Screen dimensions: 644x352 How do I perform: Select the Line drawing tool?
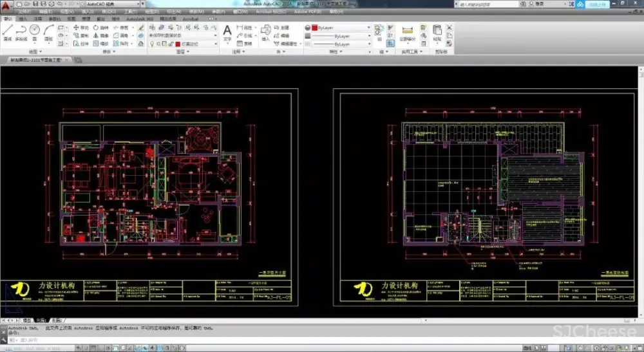click(7, 31)
